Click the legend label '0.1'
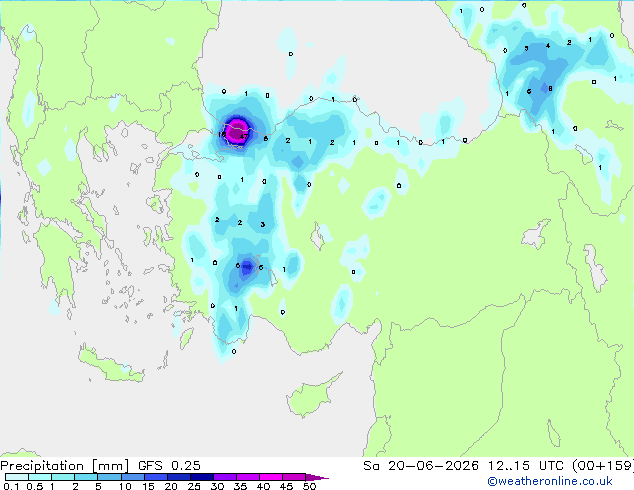 [x=11, y=486]
